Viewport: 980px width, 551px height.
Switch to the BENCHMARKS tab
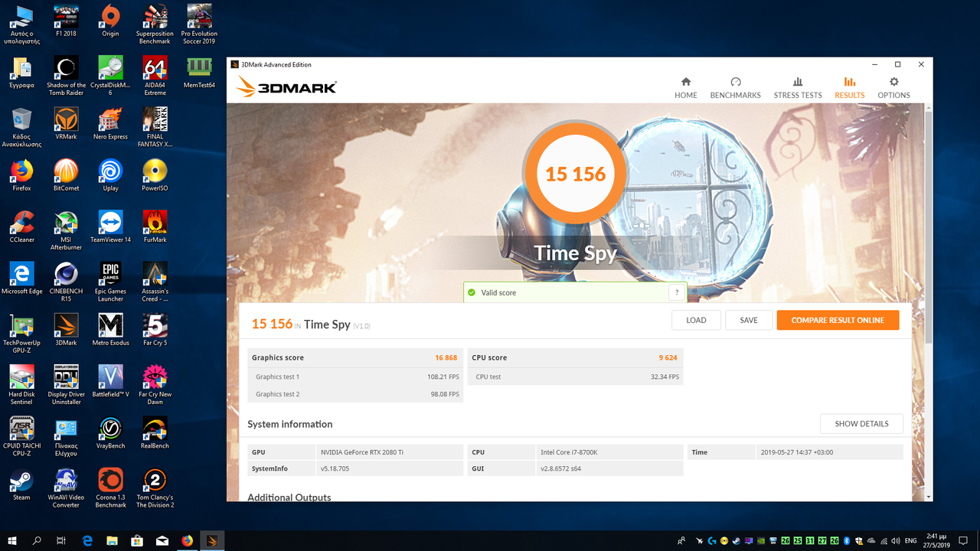coord(735,88)
